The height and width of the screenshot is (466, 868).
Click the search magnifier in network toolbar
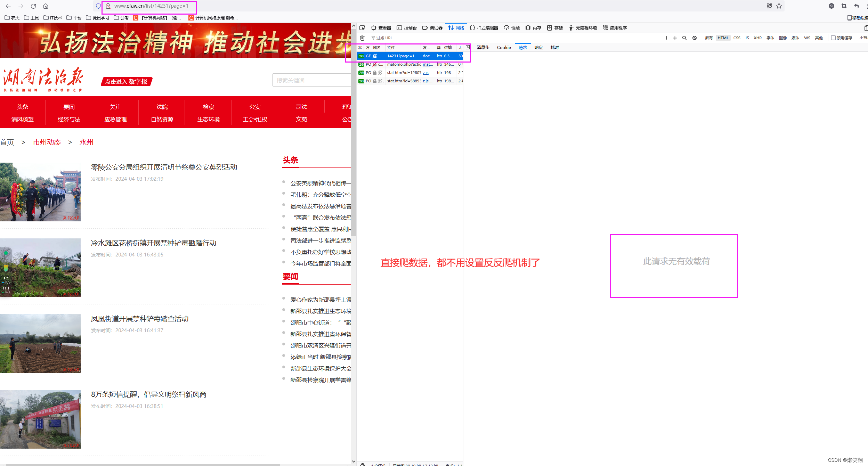click(684, 38)
